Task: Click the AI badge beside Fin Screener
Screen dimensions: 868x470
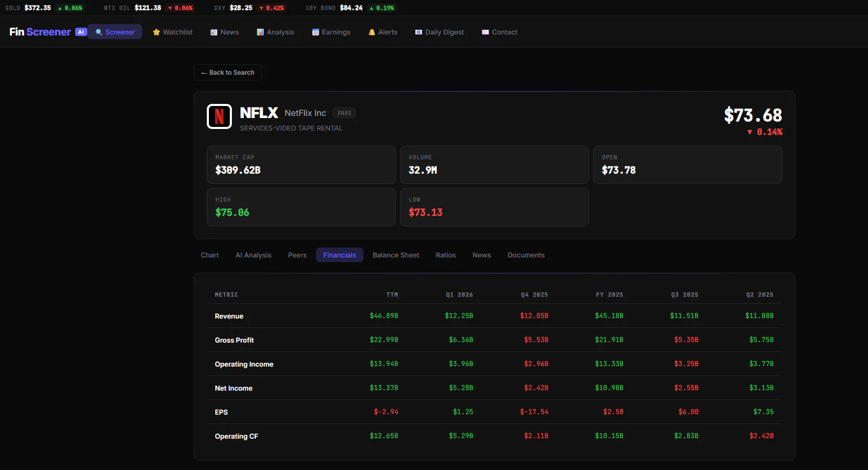Action: [x=81, y=32]
